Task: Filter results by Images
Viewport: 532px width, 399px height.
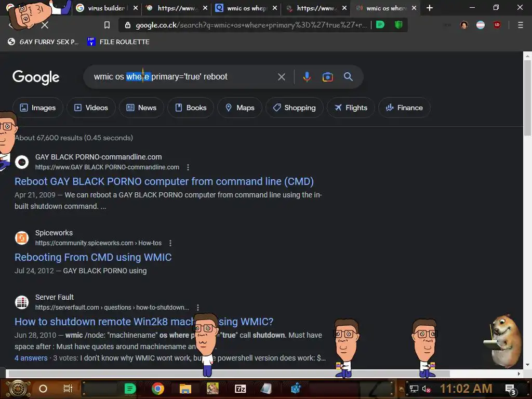Action: click(x=37, y=108)
